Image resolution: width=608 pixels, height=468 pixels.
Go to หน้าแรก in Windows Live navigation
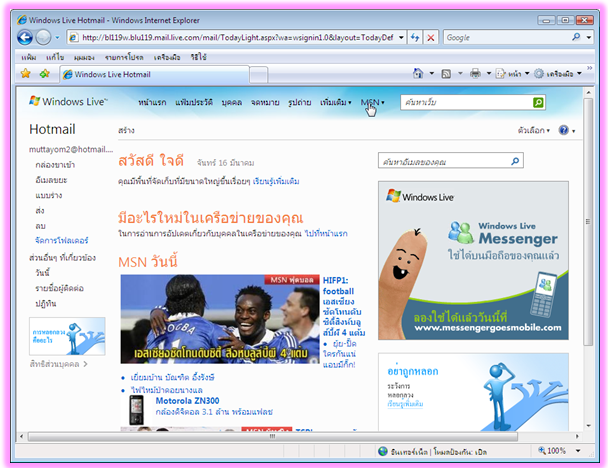point(152,102)
